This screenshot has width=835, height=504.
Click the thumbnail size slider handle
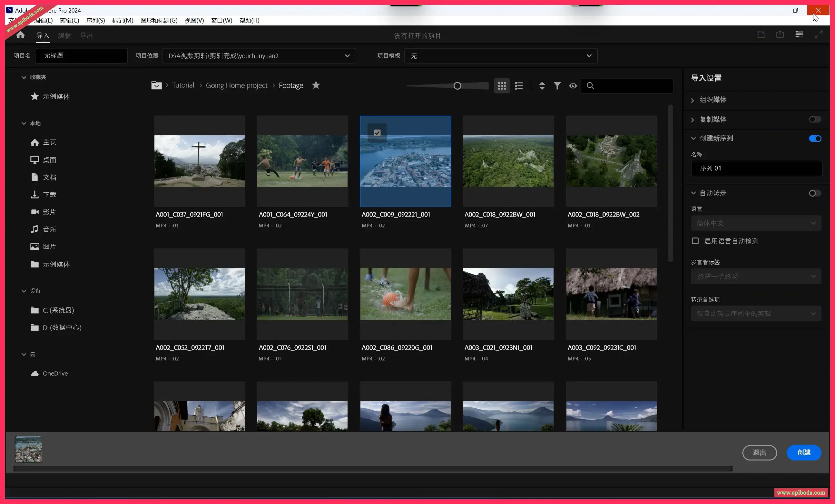pyautogui.click(x=457, y=86)
